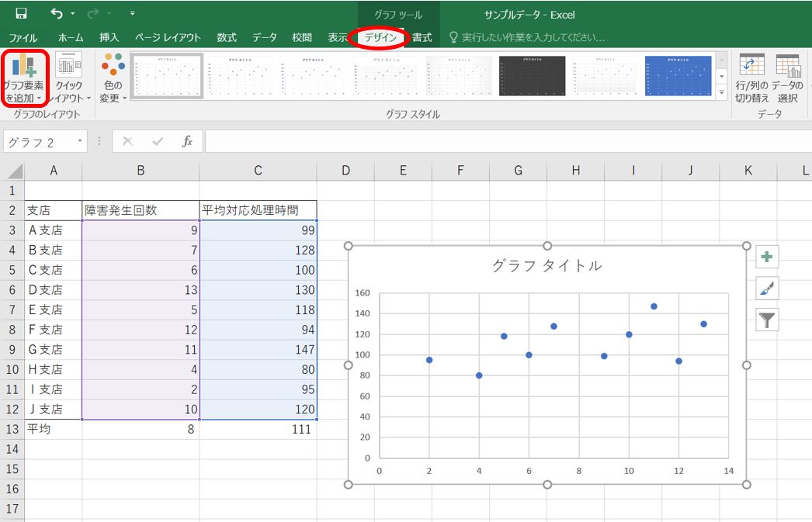
Task: Click the chart's top-right resize handle
Action: [x=746, y=246]
